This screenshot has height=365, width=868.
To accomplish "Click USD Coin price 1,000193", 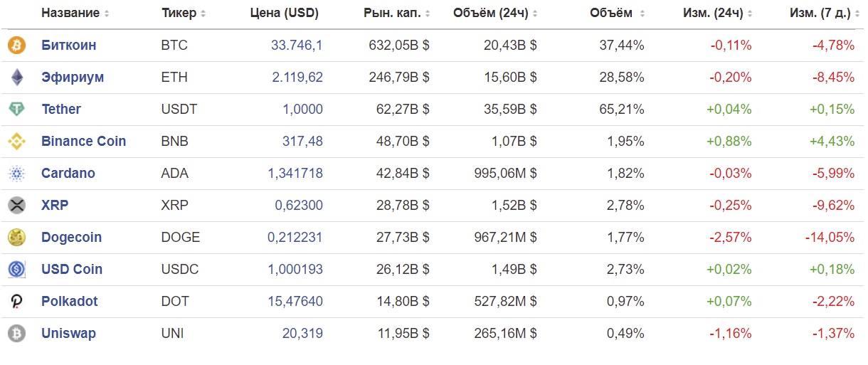I will [x=295, y=270].
